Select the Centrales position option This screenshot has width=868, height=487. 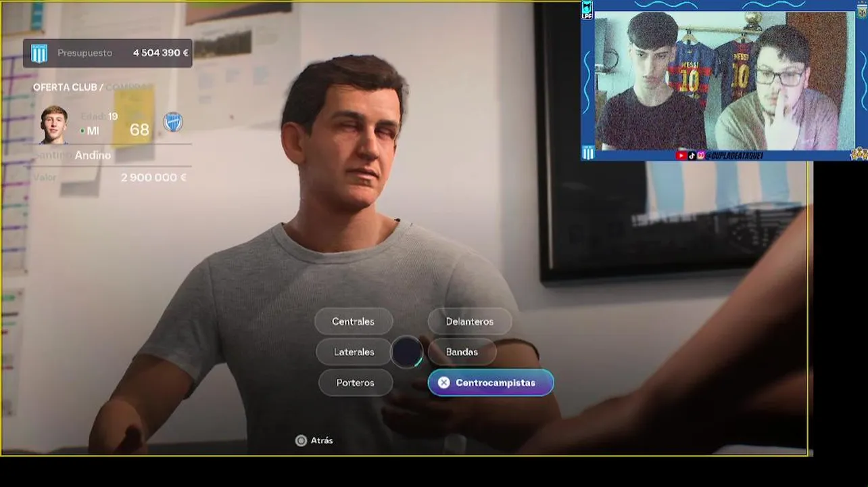coord(353,321)
